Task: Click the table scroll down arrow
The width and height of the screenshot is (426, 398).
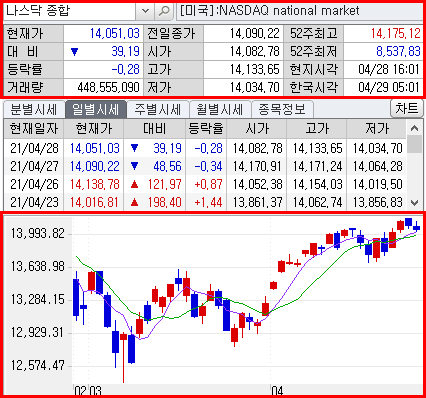Action: tap(414, 202)
